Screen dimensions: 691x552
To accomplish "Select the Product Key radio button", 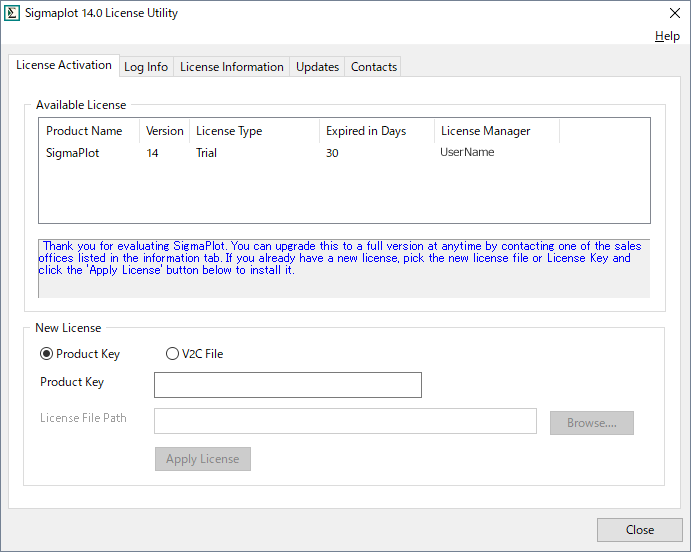I will coord(47,354).
